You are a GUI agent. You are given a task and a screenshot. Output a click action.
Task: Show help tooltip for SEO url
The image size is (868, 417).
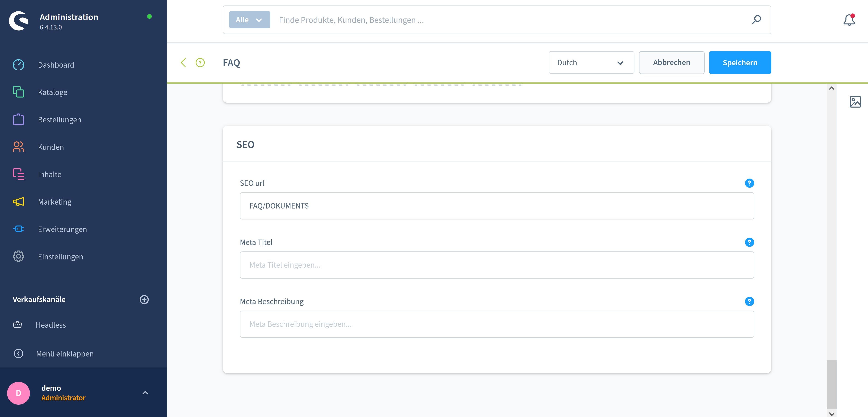(749, 183)
